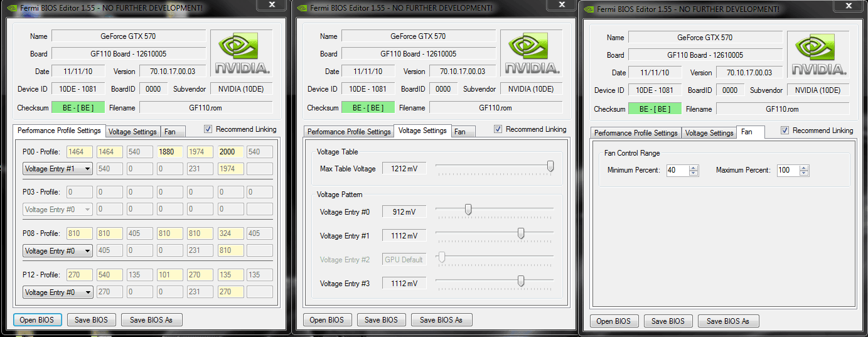Click Open BIOS in the Fan window
868x337 pixels.
(x=614, y=321)
